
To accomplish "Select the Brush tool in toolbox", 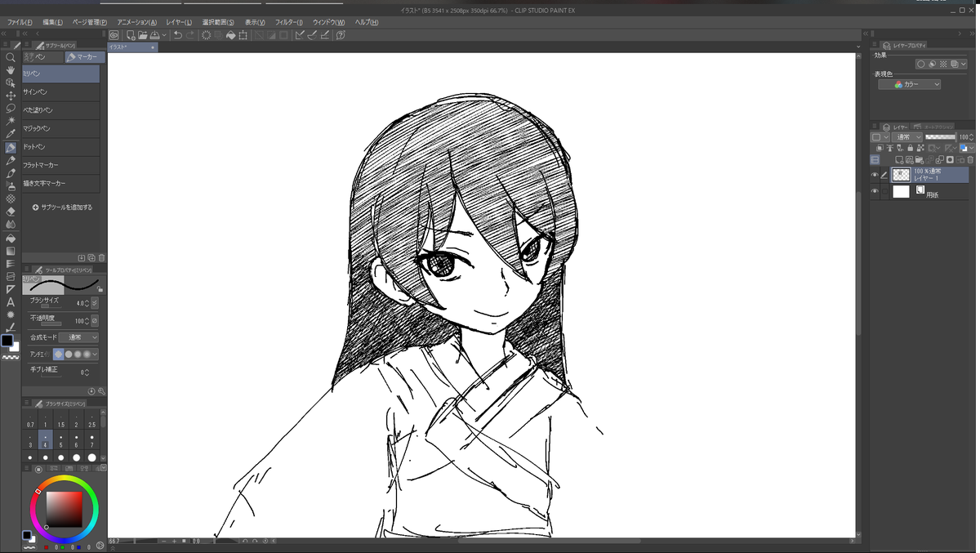I will 11,173.
